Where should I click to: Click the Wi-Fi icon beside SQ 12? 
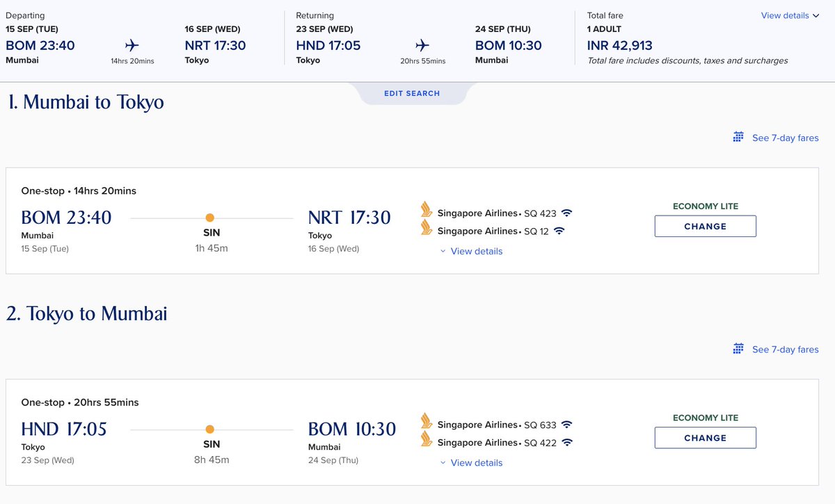point(559,231)
